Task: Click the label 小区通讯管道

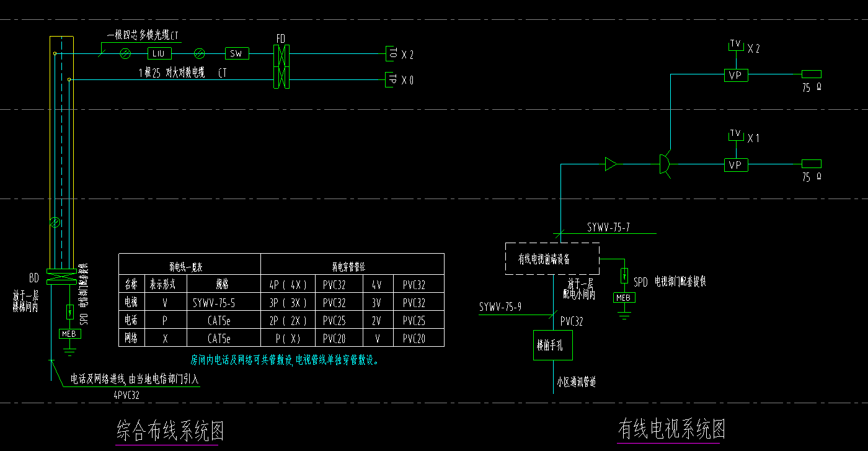Action: 576,383
